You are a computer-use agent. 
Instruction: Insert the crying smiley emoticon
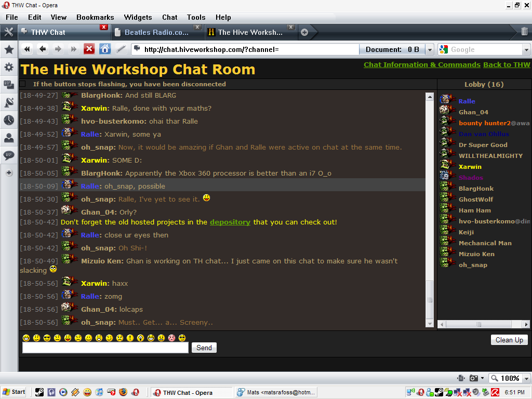[x=120, y=338]
